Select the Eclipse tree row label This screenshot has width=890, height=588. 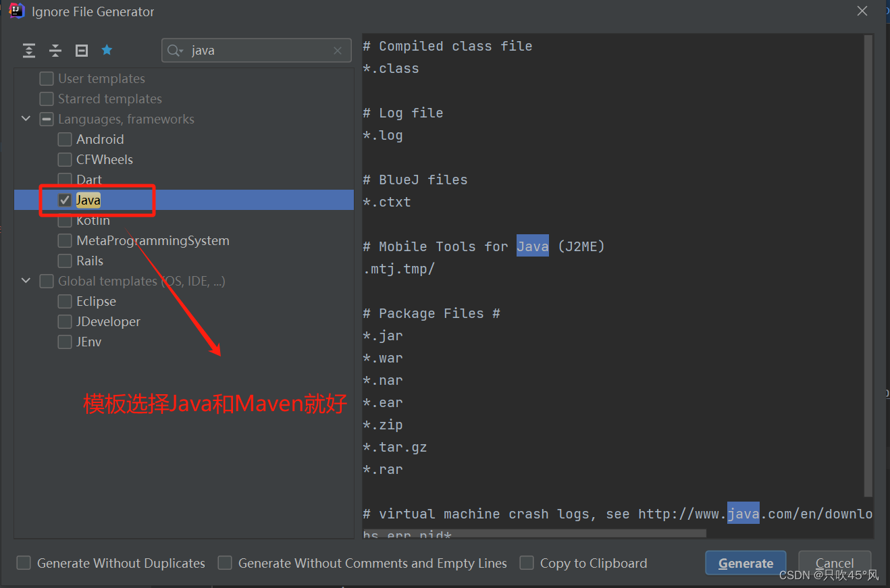click(96, 301)
